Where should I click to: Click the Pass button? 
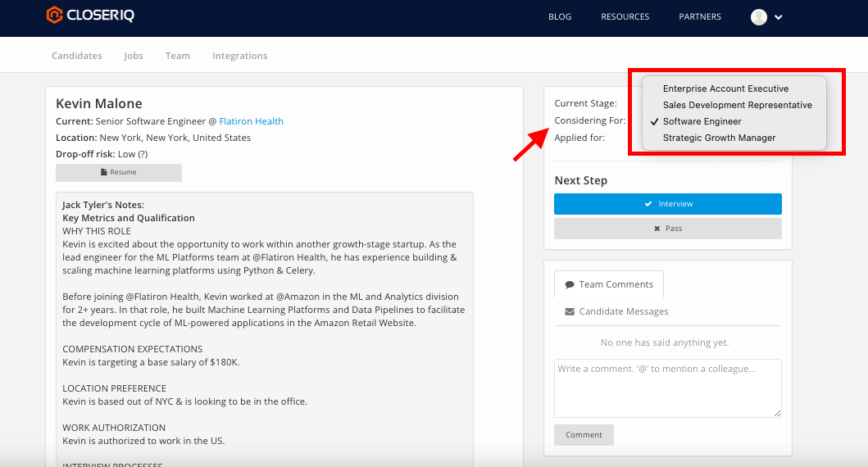[x=667, y=229]
